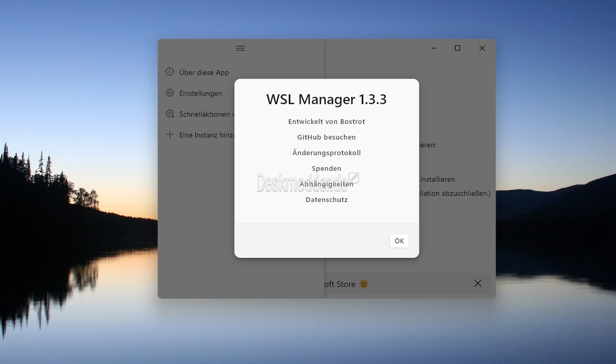
Task: Click the plus icon for Eine Instanz hinzufügen
Action: click(x=170, y=135)
